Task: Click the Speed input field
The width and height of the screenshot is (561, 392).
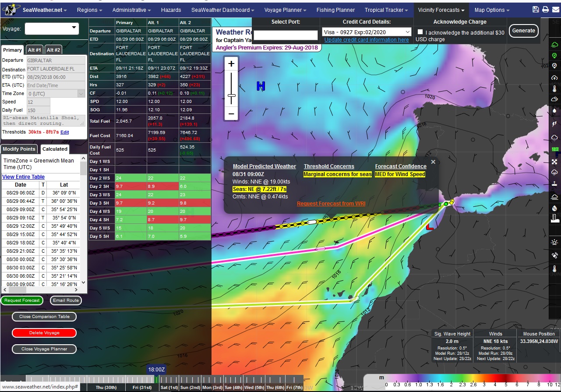Action: click(38, 102)
